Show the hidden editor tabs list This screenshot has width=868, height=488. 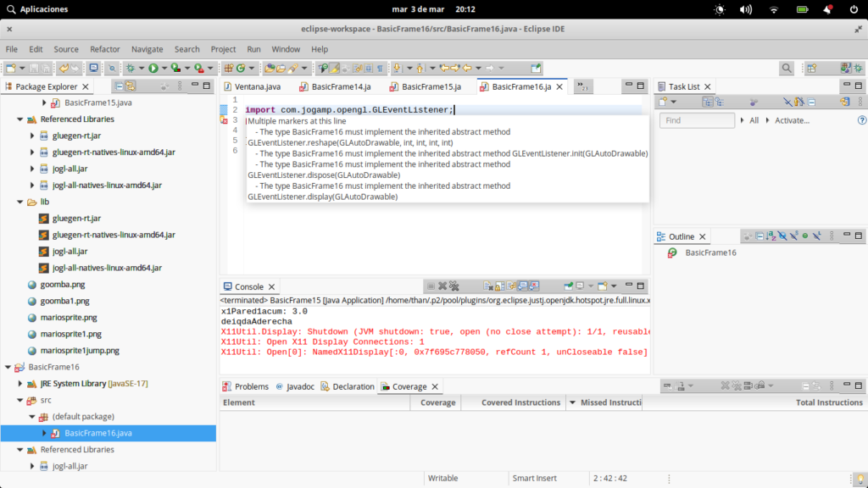pos(583,86)
